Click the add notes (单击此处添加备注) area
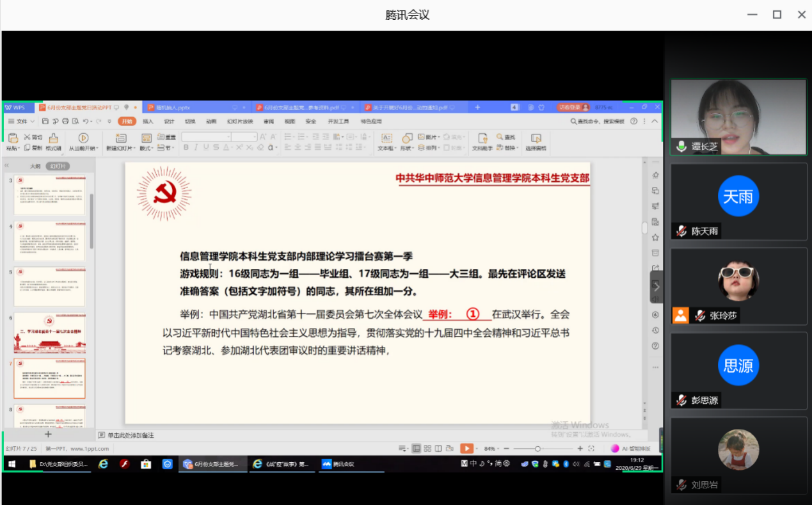Image resolution: width=812 pixels, height=505 pixels. pyautogui.click(x=131, y=435)
